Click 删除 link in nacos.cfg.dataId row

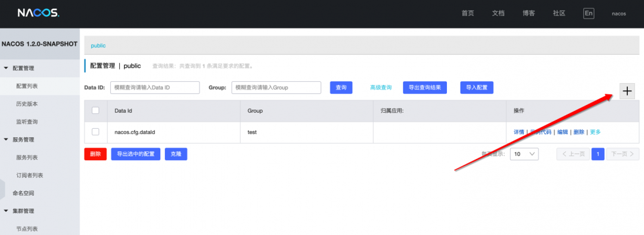coord(579,132)
